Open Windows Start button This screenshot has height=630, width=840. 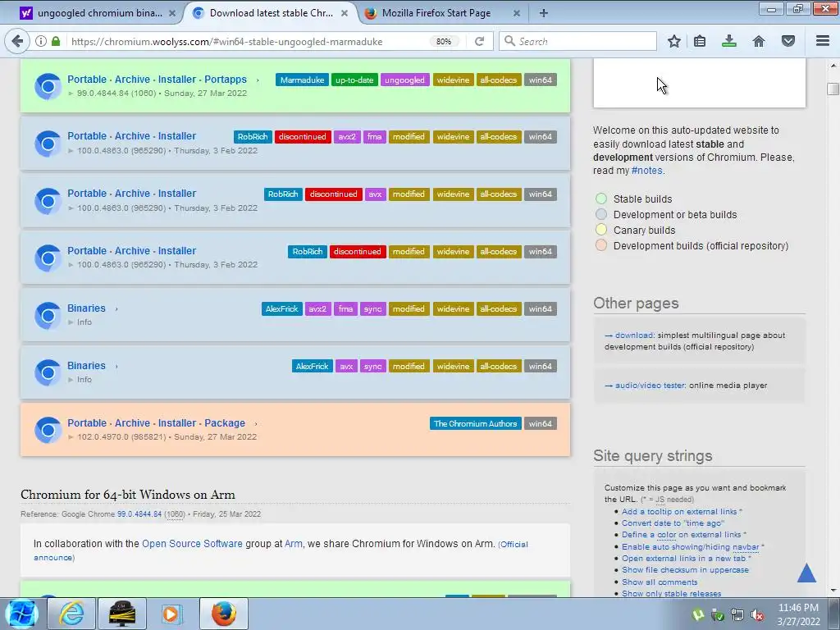(x=21, y=614)
